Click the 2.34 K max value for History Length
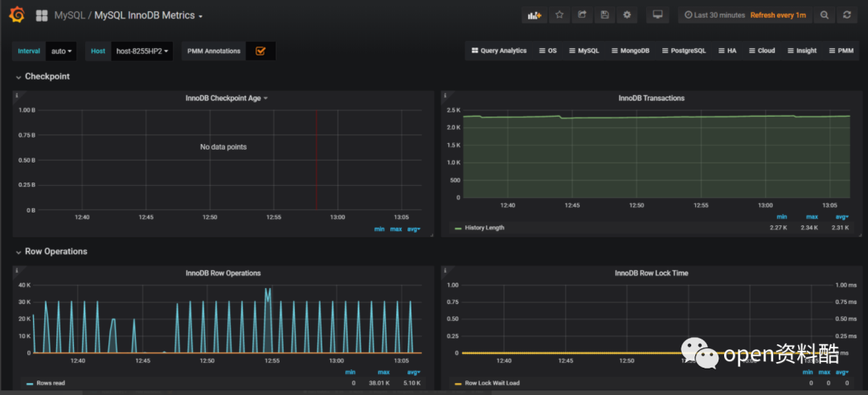The height and width of the screenshot is (395, 868). coord(809,228)
